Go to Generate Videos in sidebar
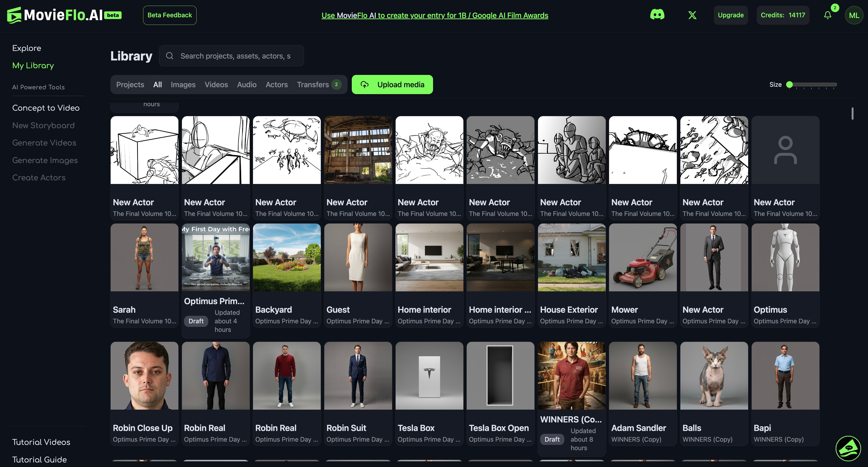Screen dimensions: 868x467 pos(44,143)
